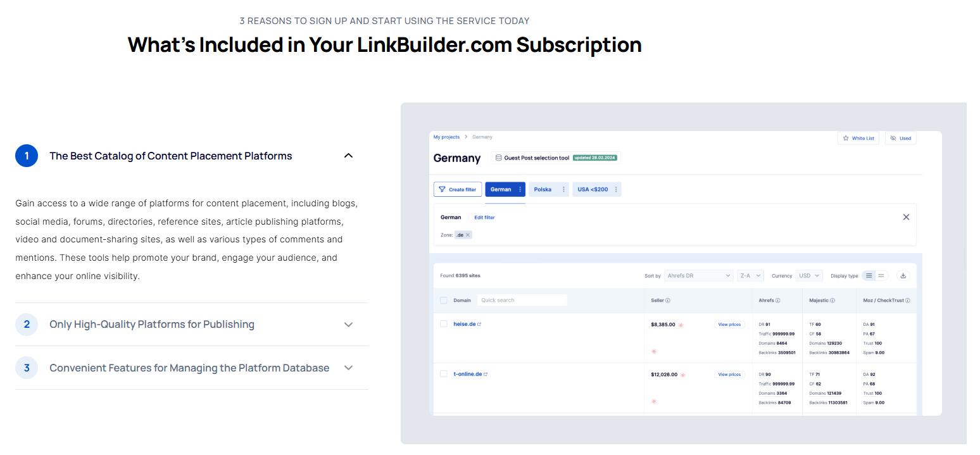
Task: Open the Z-A sort order dropdown
Action: click(750, 275)
